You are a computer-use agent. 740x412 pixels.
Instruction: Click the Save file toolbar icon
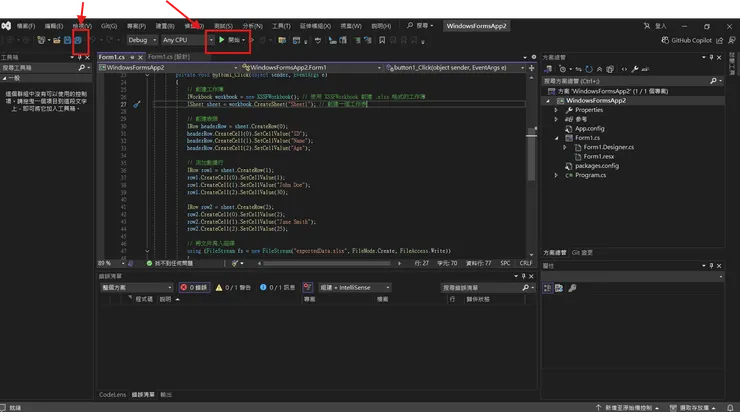[68, 39]
